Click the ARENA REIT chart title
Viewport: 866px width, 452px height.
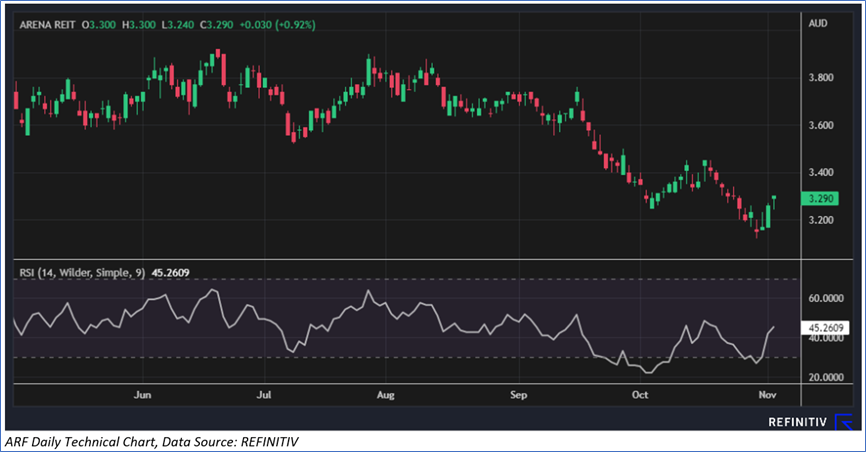47,25
